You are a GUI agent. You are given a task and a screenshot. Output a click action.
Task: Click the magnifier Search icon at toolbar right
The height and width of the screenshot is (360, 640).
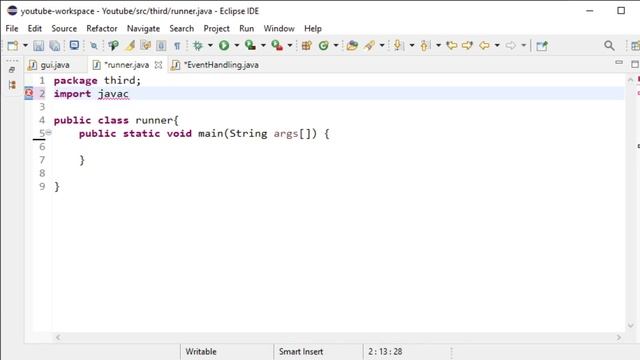609,46
